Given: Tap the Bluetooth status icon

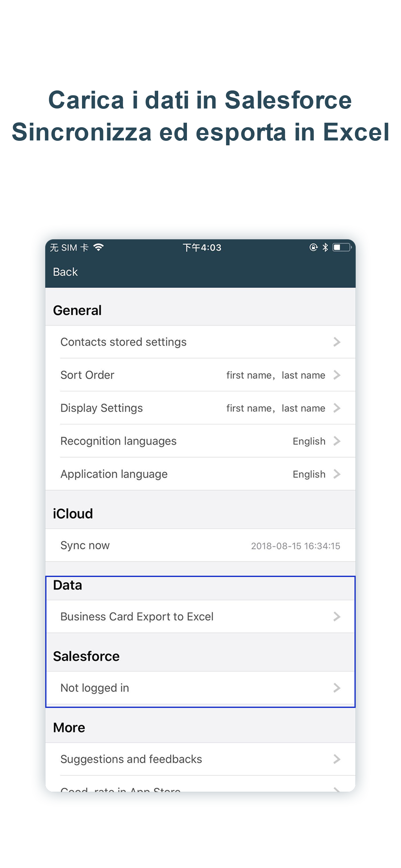Looking at the screenshot, I should (x=325, y=247).
